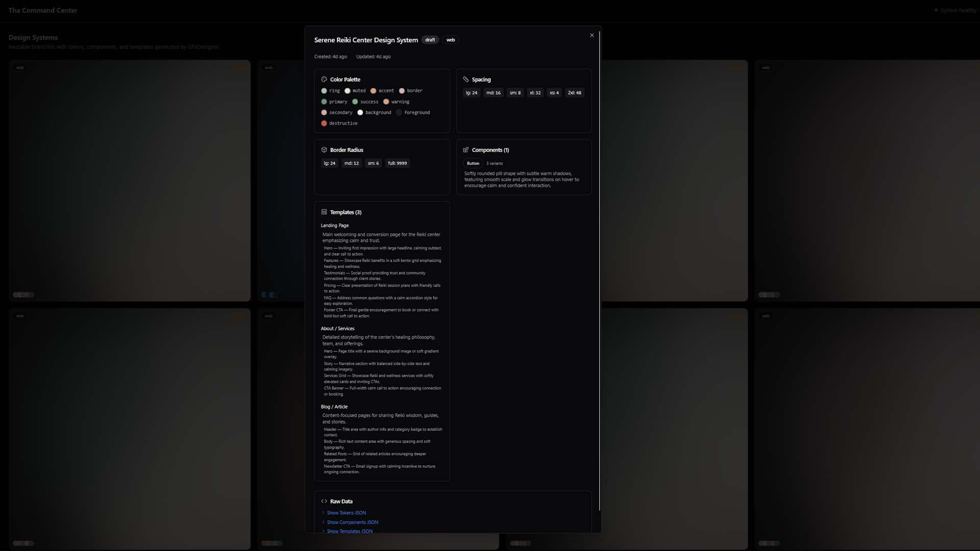This screenshot has width=980, height=551.
Task: Expand the Show Tokens JSON disclosure arrow
Action: pyautogui.click(x=323, y=513)
